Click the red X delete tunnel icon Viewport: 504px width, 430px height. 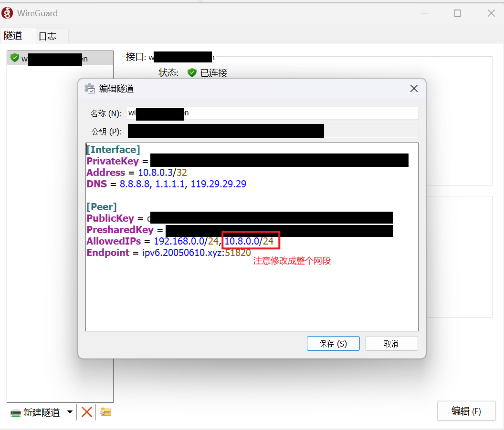[86, 412]
